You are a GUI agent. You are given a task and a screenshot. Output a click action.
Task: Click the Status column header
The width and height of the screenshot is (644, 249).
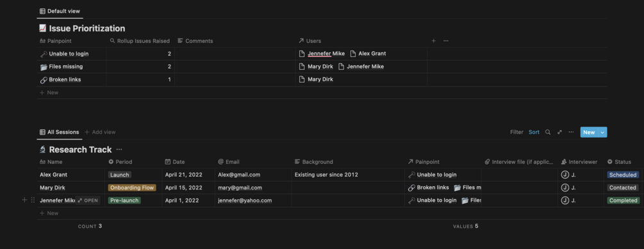620,162
